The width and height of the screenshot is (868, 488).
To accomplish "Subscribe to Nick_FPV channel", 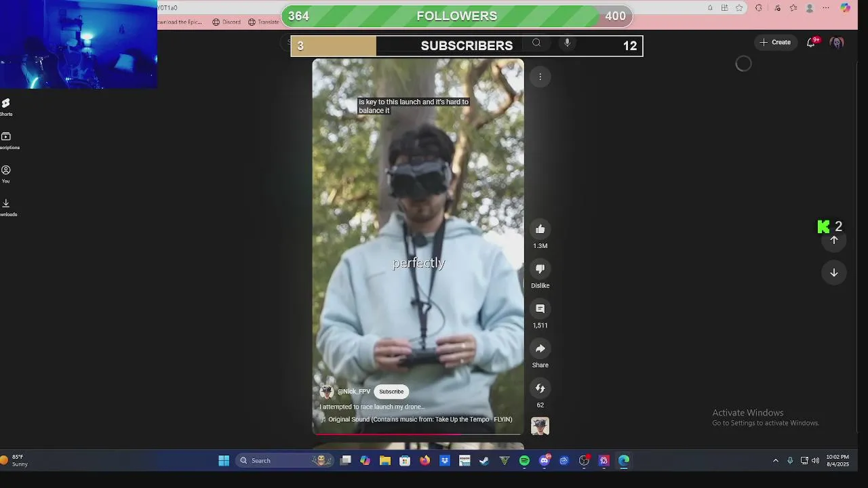I will coord(391,391).
